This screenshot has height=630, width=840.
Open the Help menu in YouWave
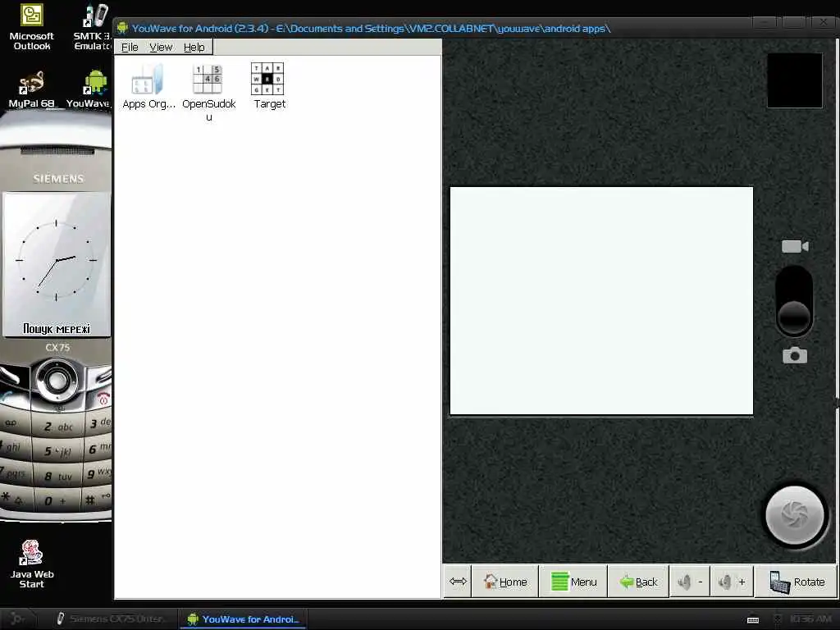pos(194,47)
